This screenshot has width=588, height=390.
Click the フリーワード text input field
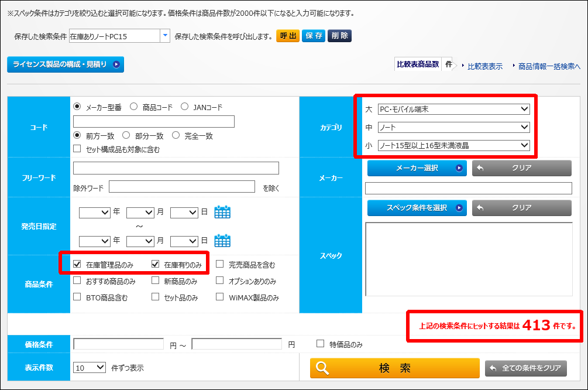[x=176, y=169]
